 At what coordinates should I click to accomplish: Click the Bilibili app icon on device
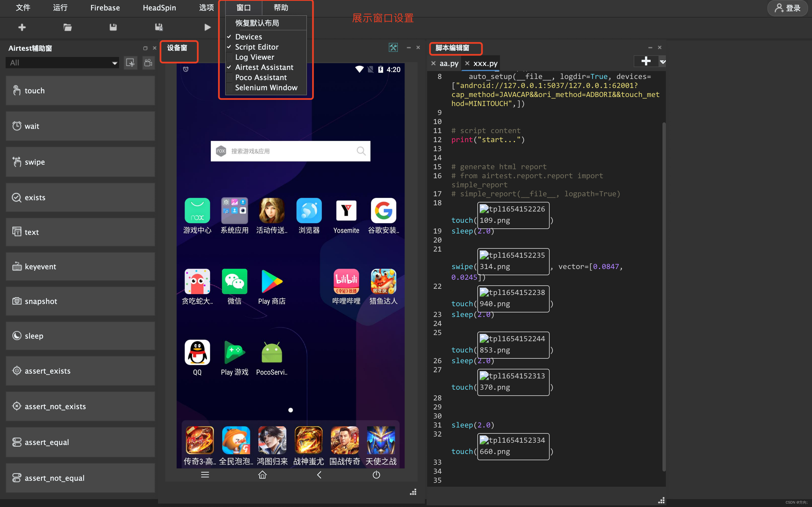tap(346, 281)
